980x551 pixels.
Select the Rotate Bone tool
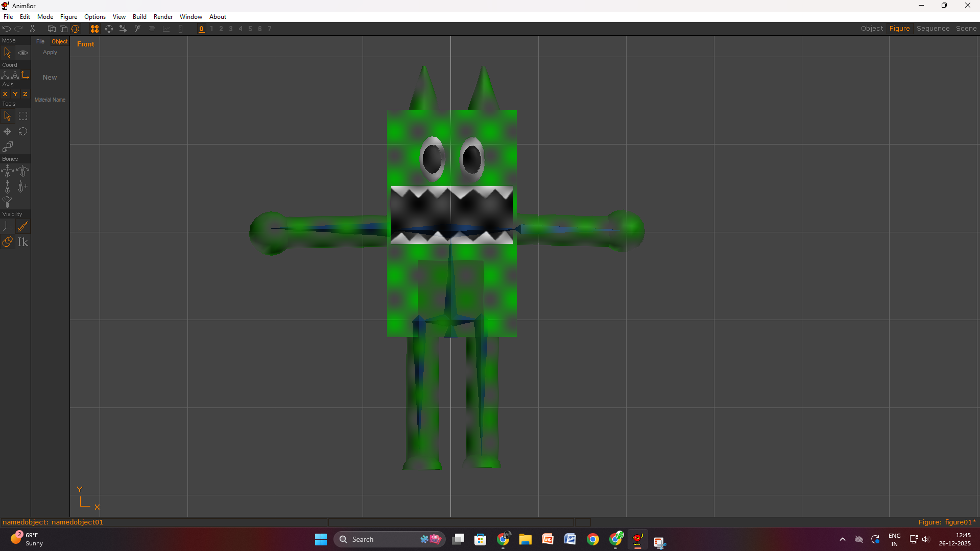pos(22,171)
